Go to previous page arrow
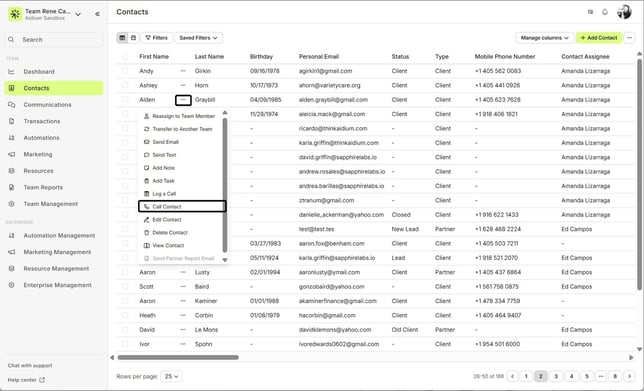 [512, 376]
